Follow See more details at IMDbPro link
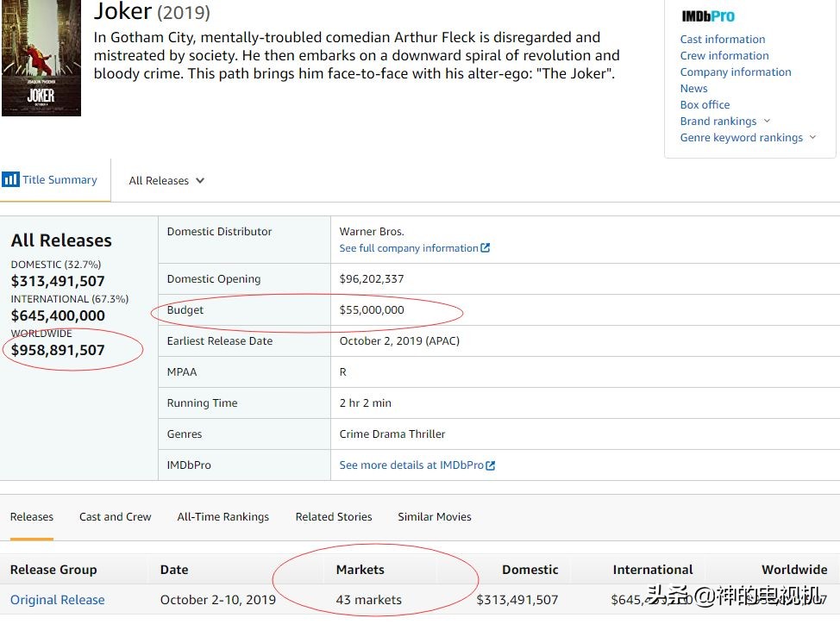This screenshot has width=840, height=624. pyautogui.click(x=411, y=465)
